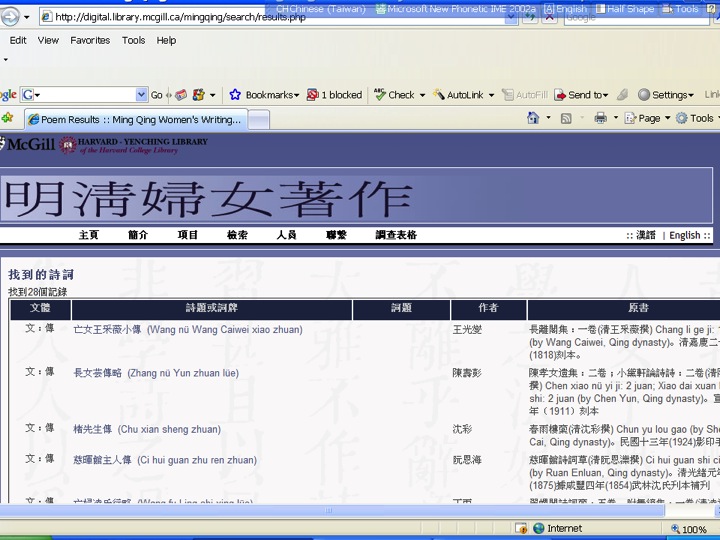Screen dimensions: 720x540
Task: Click the 明清婦女著作 banner title
Action: pyautogui.click(x=208, y=198)
